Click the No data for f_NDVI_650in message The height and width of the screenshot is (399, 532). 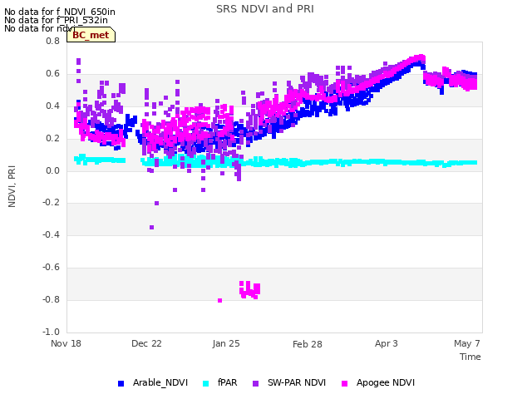pos(60,12)
